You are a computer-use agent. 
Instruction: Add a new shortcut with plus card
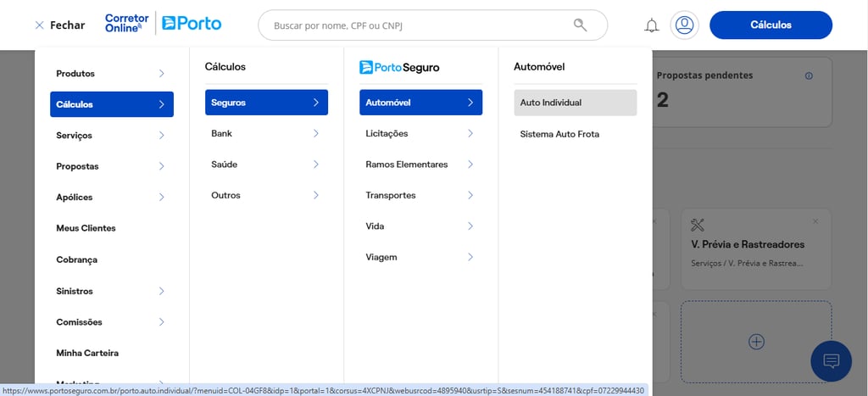756,342
